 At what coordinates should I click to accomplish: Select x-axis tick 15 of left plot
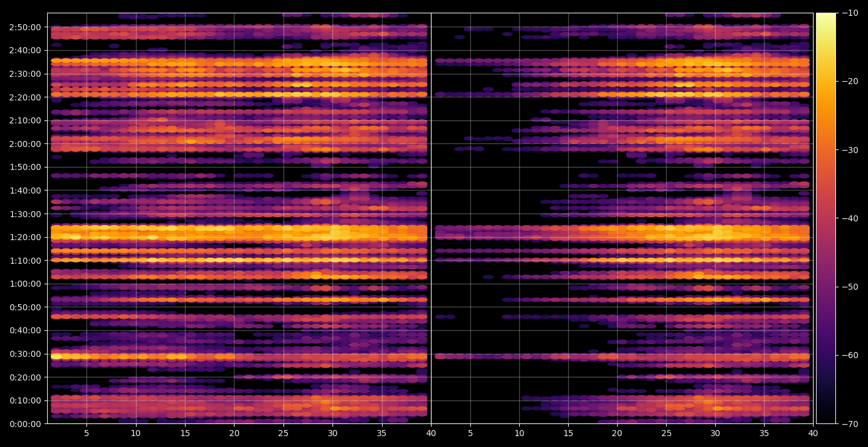185,433
